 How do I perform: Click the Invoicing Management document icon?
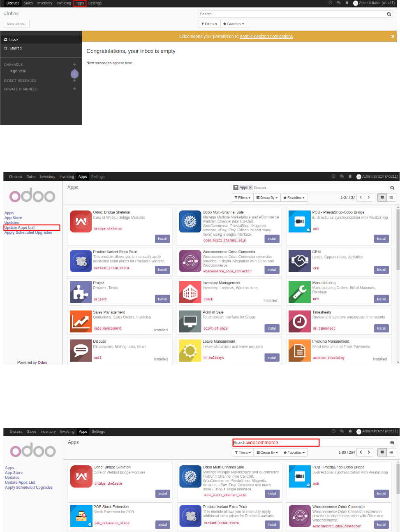[x=299, y=351]
